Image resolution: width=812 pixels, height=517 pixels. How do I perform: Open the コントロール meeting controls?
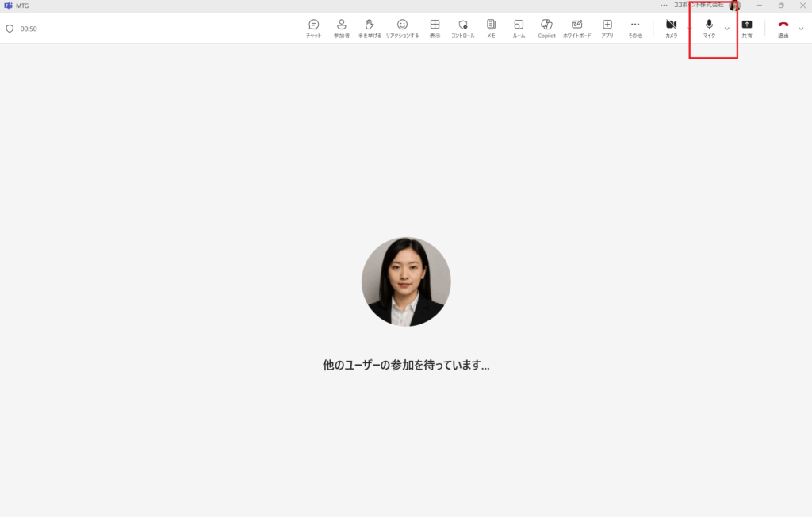[x=463, y=29]
